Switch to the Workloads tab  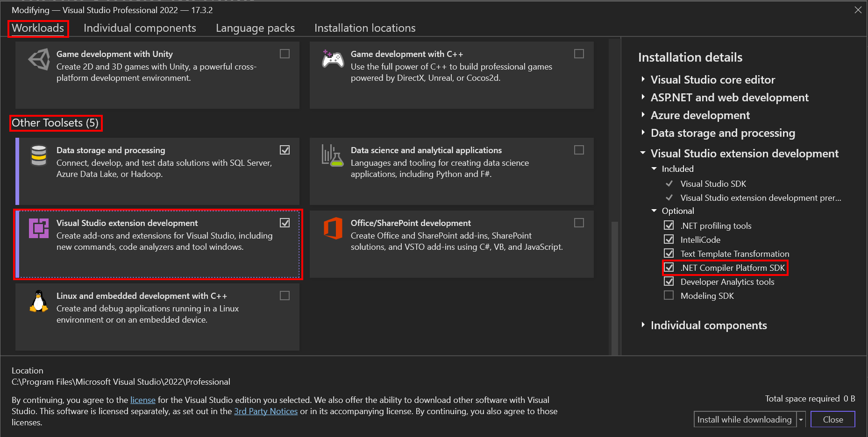[x=38, y=28]
